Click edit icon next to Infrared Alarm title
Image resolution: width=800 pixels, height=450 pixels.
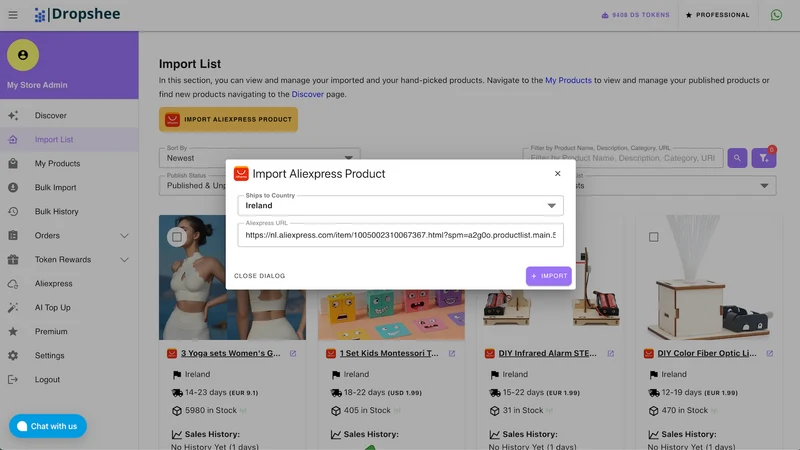coord(610,353)
